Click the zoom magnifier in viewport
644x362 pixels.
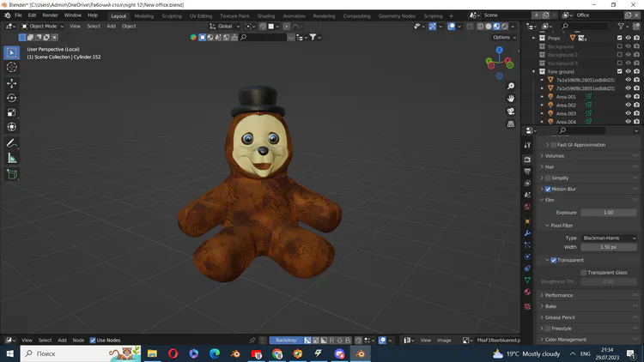pyautogui.click(x=511, y=86)
